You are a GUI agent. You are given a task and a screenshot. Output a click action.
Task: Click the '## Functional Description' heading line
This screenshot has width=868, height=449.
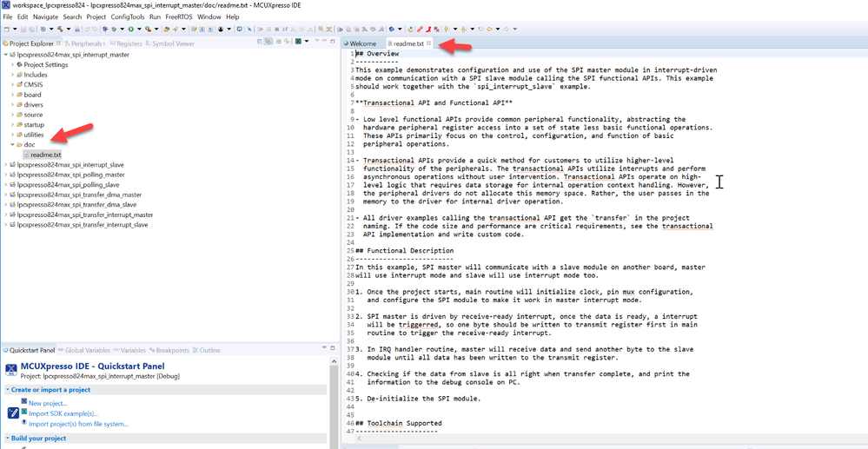[405, 251]
